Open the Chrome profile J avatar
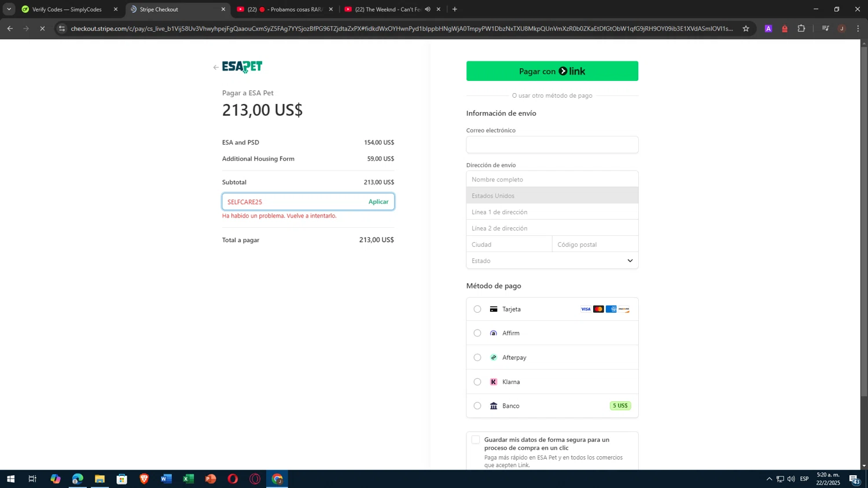The width and height of the screenshot is (868, 488). pos(841,28)
